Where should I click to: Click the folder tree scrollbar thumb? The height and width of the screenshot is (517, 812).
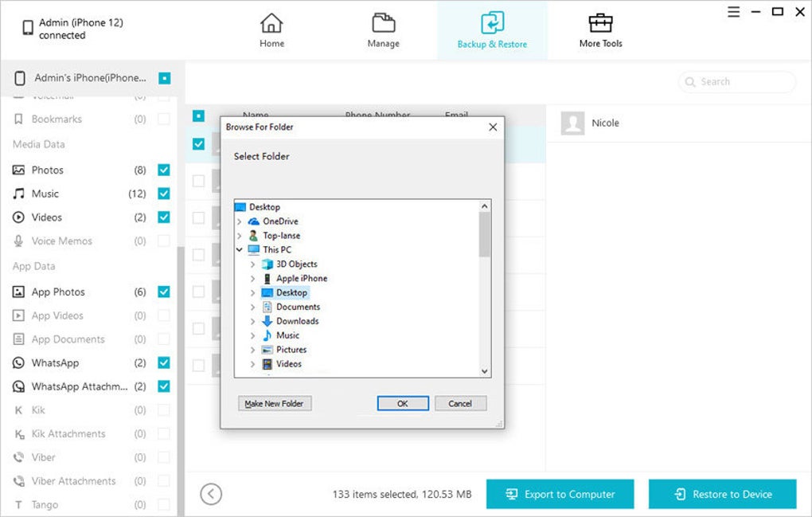tap(484, 235)
